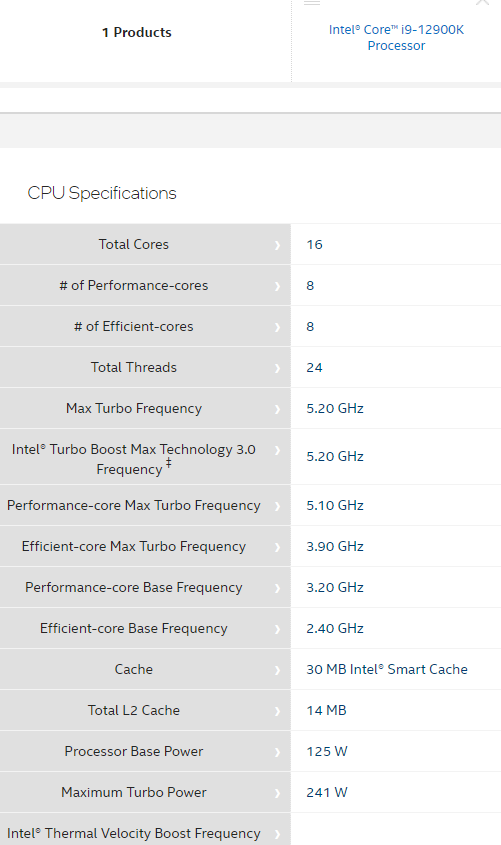Click the chevron beside the Cache row

coord(277,670)
